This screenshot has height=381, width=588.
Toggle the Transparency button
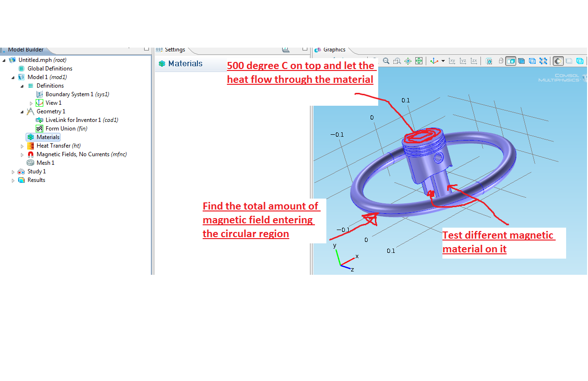[569, 61]
